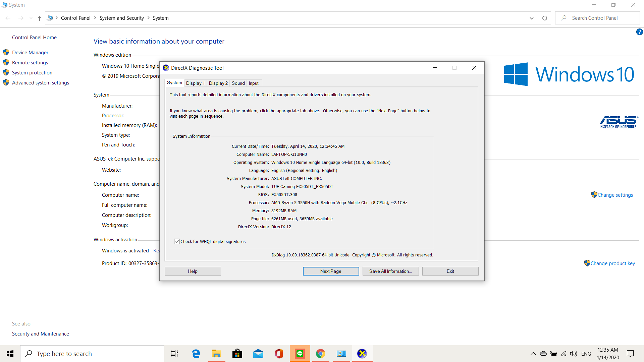
Task: Open the Wi-Fi network tray icon
Action: tap(563, 354)
